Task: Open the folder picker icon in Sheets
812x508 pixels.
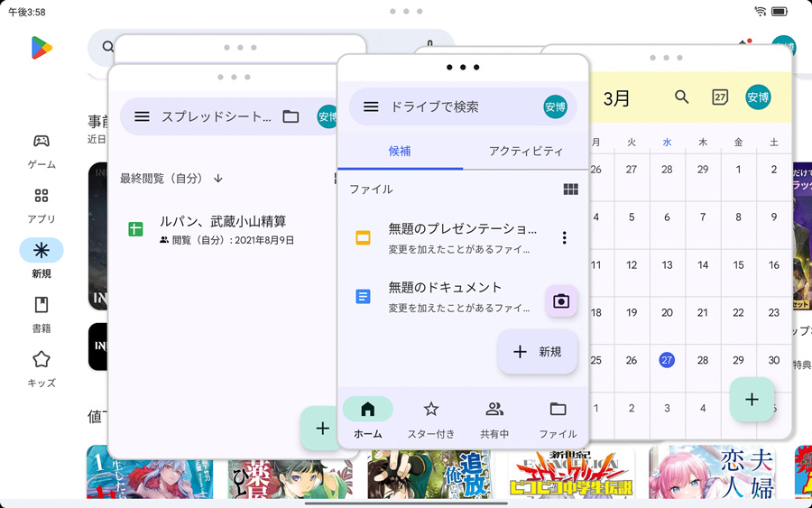Action: pos(291,116)
